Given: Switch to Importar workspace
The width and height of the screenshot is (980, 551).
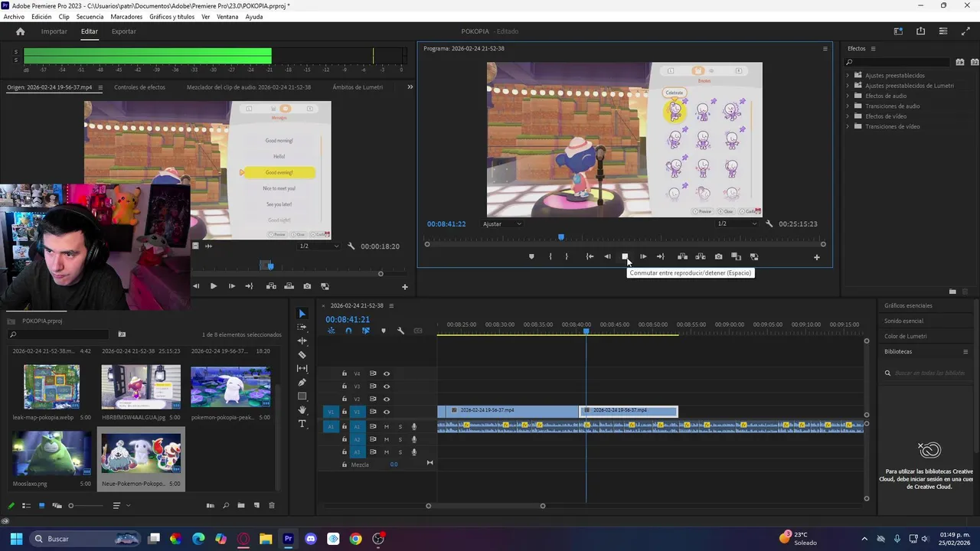Looking at the screenshot, I should 54,31.
